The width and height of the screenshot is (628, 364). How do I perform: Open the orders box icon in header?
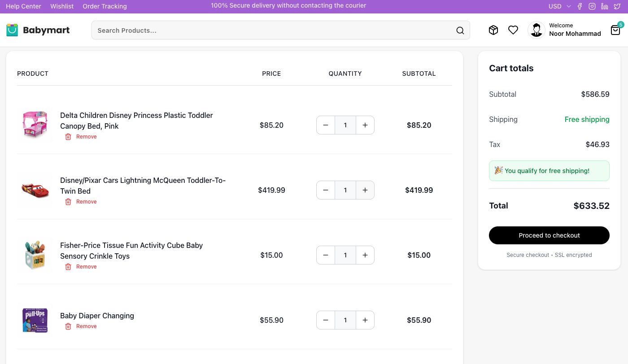tap(493, 30)
